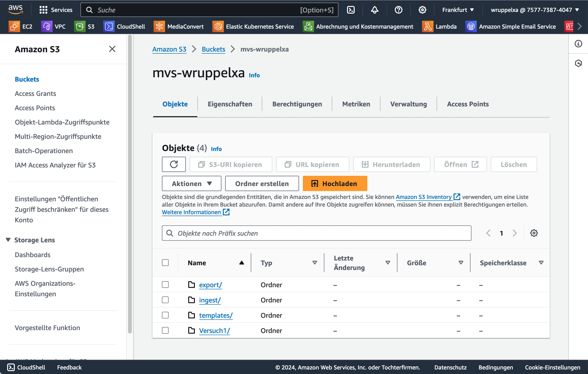Open the Services grid menu
The height and width of the screenshot is (374, 588).
pos(56,10)
